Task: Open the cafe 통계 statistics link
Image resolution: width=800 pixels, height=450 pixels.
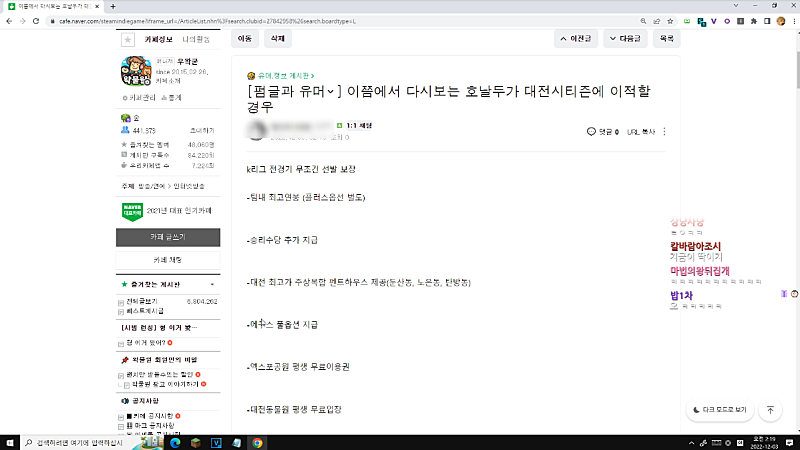Action: pyautogui.click(x=171, y=97)
